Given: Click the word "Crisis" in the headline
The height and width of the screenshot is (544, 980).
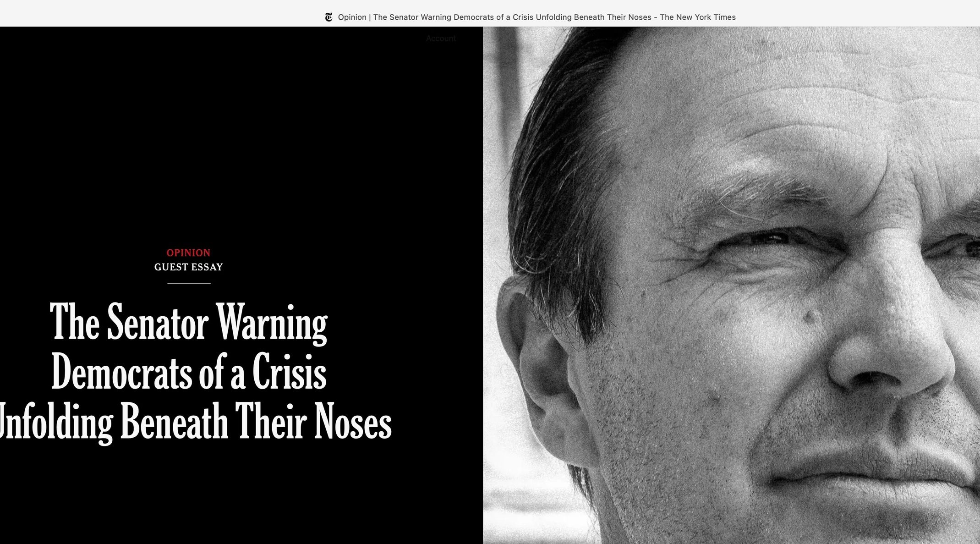Looking at the screenshot, I should (x=289, y=372).
